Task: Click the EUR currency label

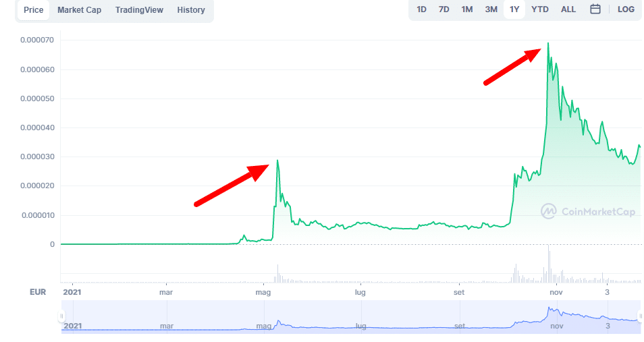Action: tap(38, 292)
